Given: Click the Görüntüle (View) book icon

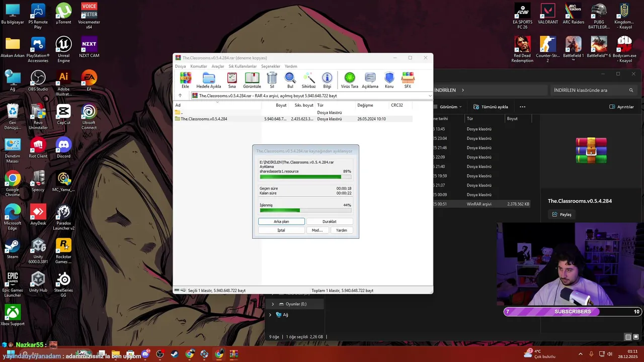Looking at the screenshot, I should (252, 80).
